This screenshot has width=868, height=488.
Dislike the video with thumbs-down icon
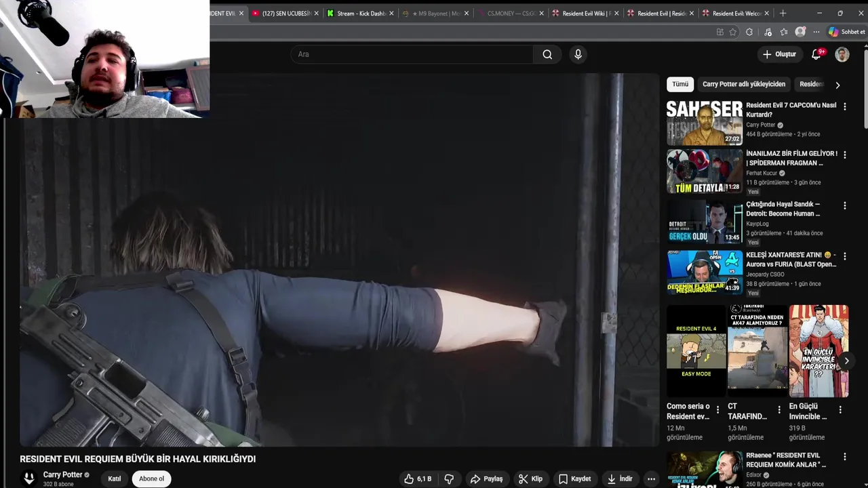pyautogui.click(x=449, y=479)
